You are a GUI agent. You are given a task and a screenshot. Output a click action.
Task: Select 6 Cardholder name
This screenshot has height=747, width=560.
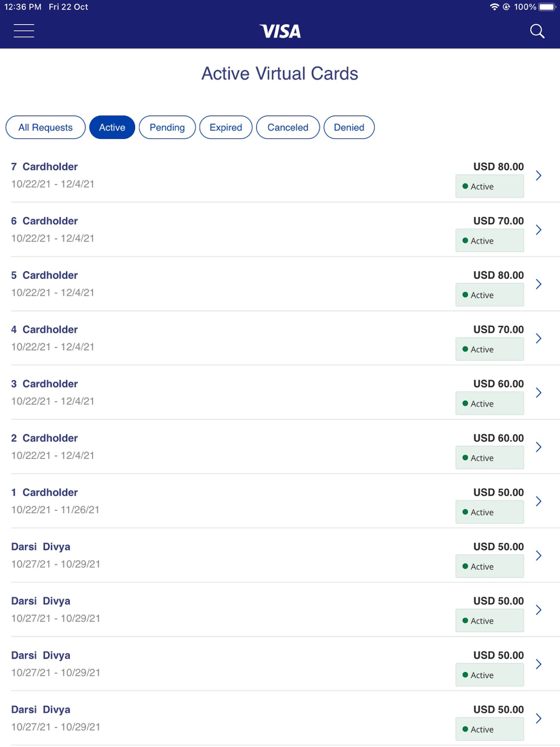point(44,221)
